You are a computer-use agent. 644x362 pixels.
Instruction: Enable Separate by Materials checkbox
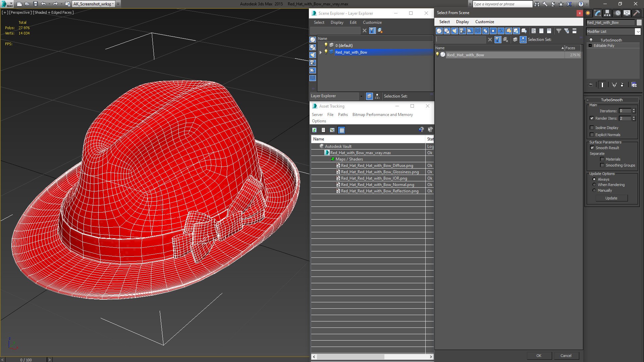pos(602,159)
